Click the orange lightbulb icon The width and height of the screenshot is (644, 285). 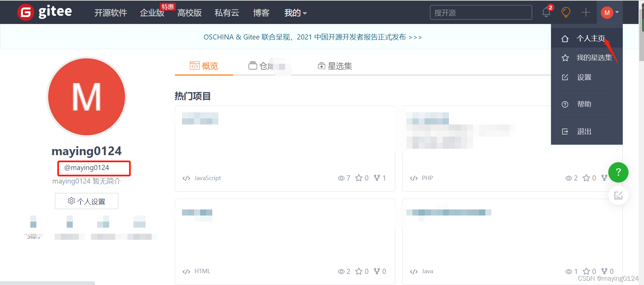point(566,12)
